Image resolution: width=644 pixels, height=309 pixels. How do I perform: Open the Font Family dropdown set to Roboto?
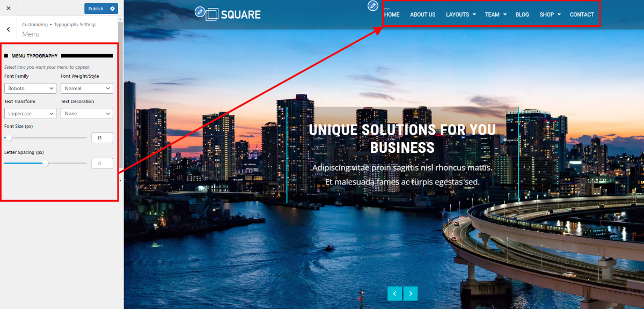[31, 89]
